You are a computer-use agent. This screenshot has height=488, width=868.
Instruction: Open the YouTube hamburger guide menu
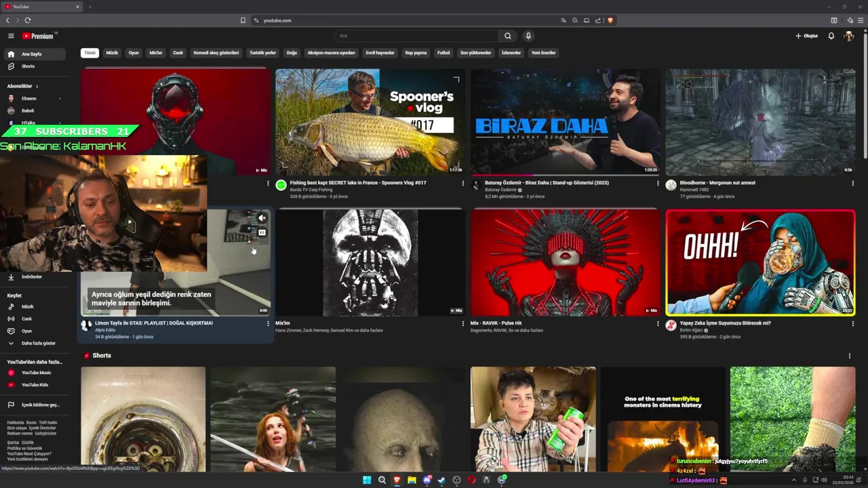pos(11,36)
